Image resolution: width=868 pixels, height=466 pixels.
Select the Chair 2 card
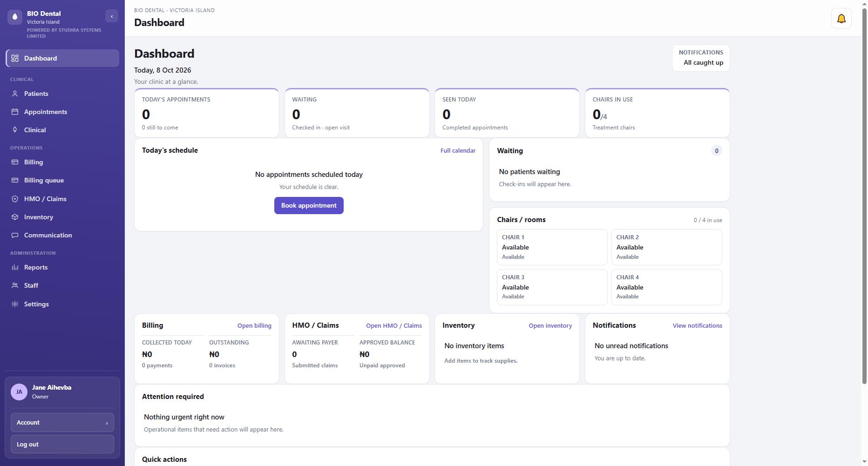click(x=667, y=247)
